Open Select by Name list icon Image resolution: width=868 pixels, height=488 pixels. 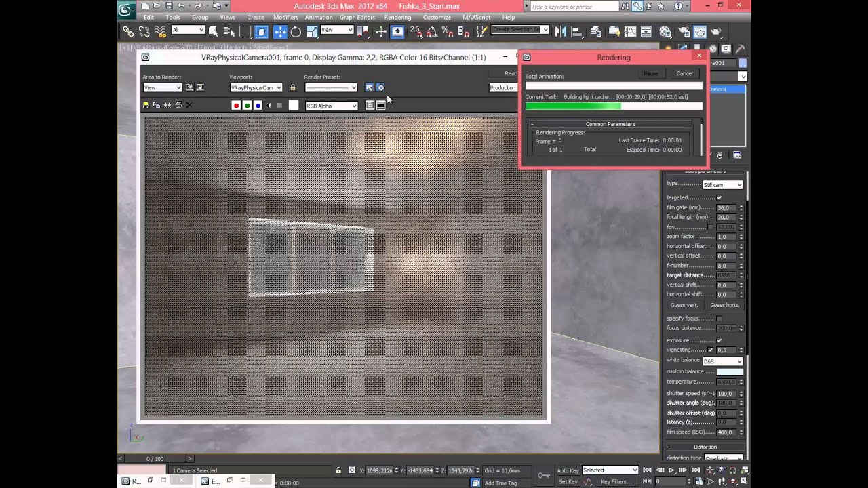(x=229, y=31)
